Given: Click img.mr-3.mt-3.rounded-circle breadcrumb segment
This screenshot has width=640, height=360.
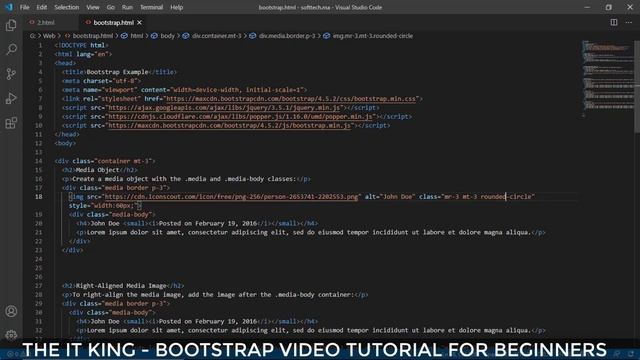Looking at the screenshot, I should point(373,36).
